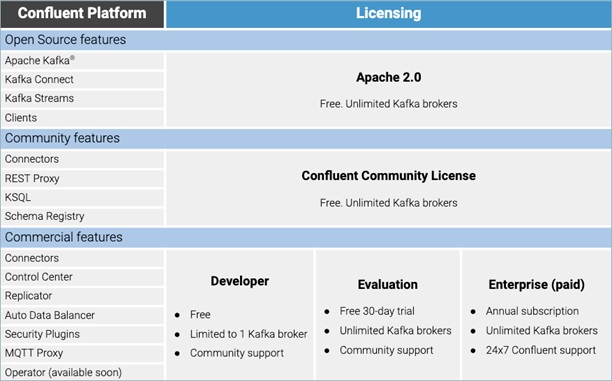The height and width of the screenshot is (381, 612).
Task: Click the Confluent Community License heading
Action: click(x=389, y=176)
